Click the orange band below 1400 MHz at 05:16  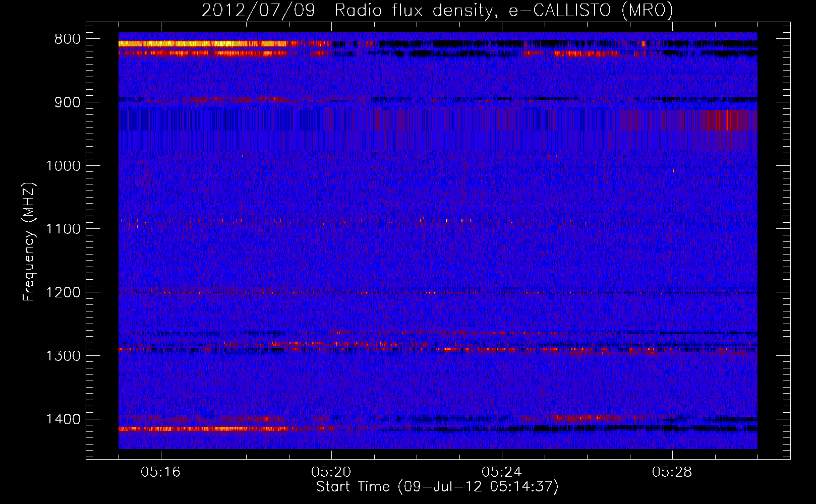(x=203, y=429)
